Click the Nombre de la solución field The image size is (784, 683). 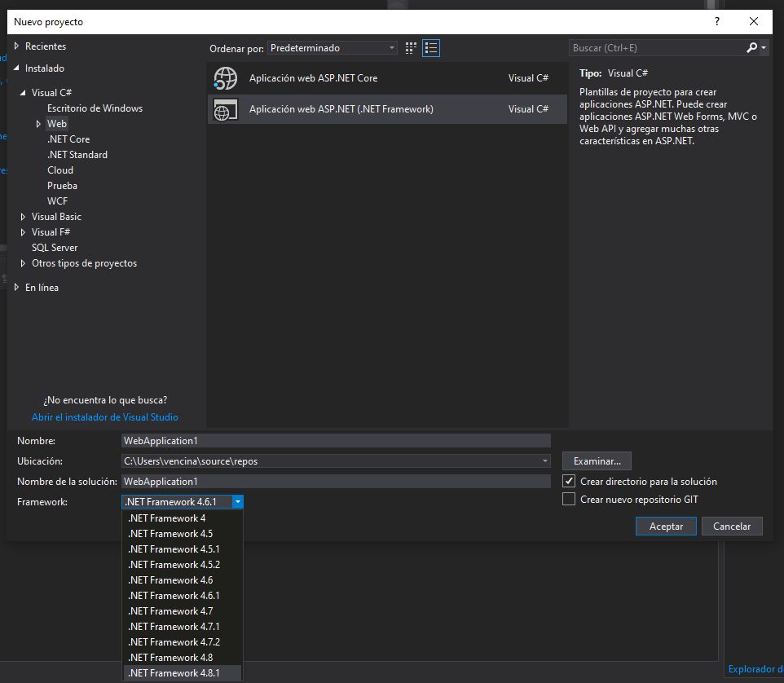tap(336, 482)
